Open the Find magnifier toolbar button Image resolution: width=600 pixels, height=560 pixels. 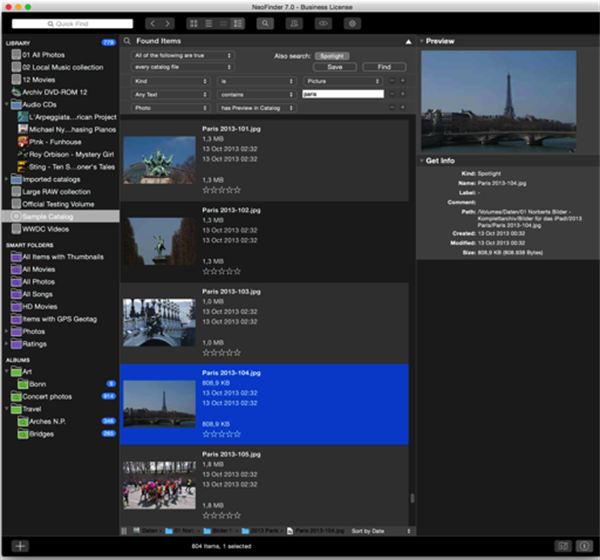265,24
